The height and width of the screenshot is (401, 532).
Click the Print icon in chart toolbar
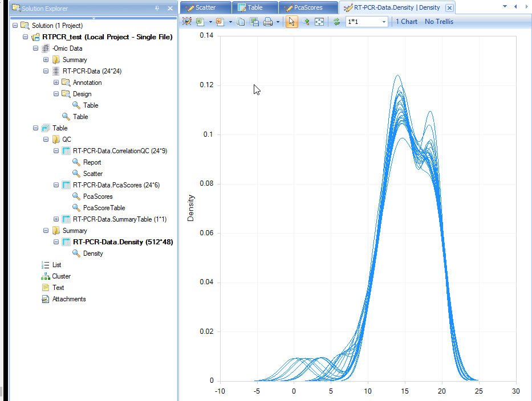(268, 22)
